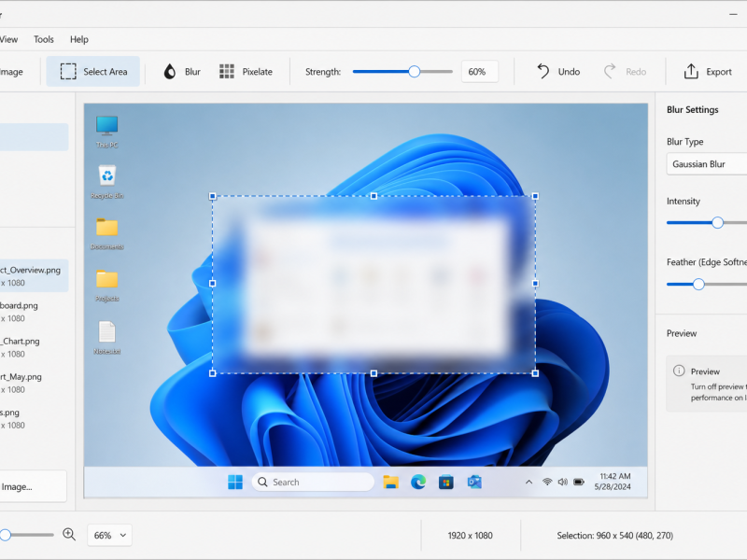Click the Undo arrow

(543, 72)
